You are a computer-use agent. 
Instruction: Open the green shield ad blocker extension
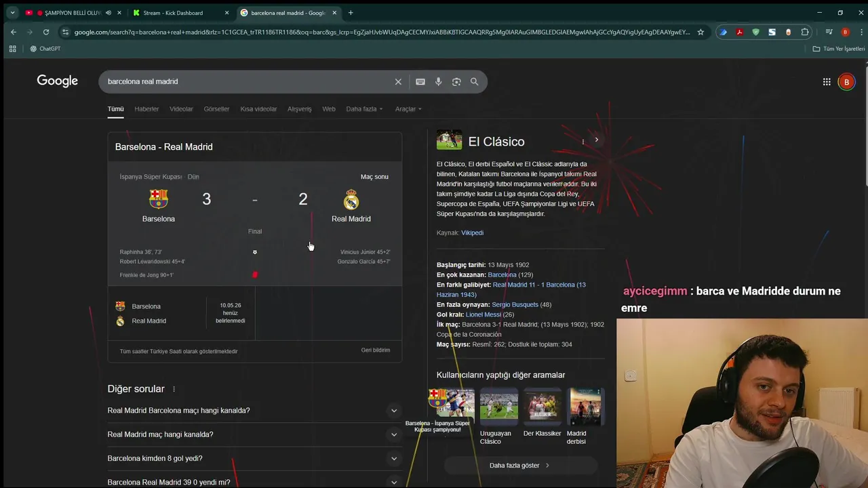[755, 32]
